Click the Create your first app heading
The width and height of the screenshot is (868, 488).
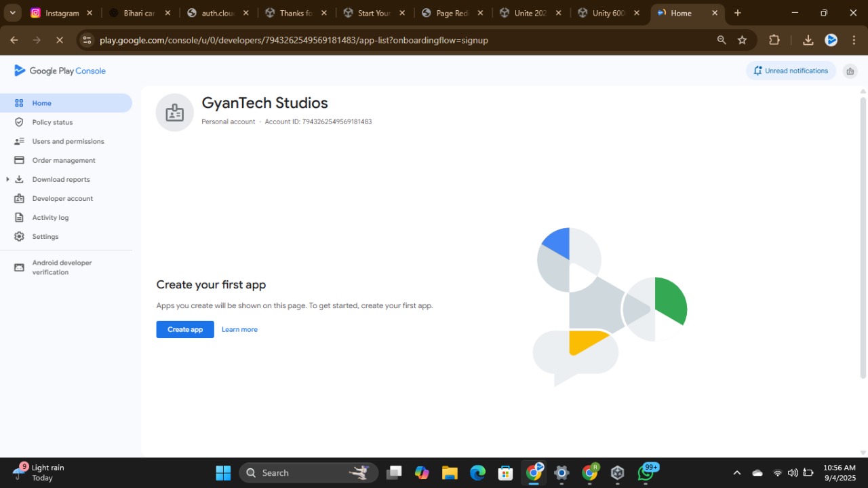click(x=211, y=285)
